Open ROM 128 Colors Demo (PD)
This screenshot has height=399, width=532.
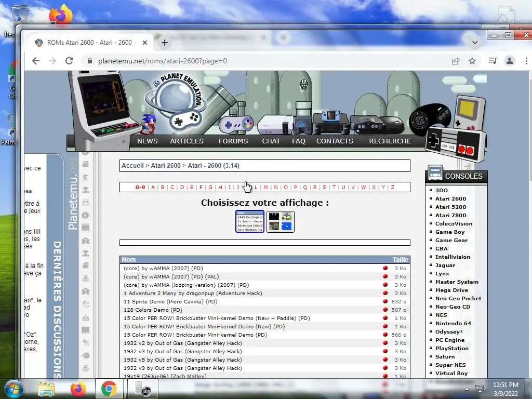point(153,310)
